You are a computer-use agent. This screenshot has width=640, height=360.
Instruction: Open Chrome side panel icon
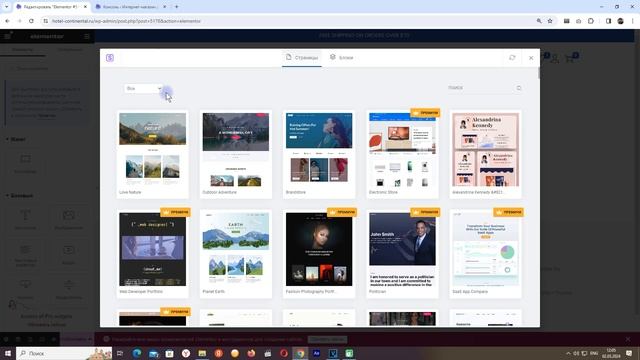click(609, 21)
